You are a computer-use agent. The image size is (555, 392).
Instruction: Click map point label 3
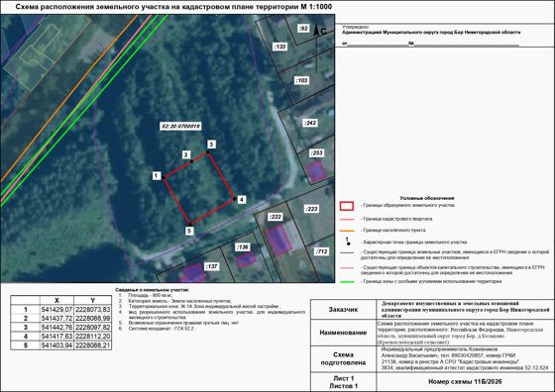coord(211,145)
